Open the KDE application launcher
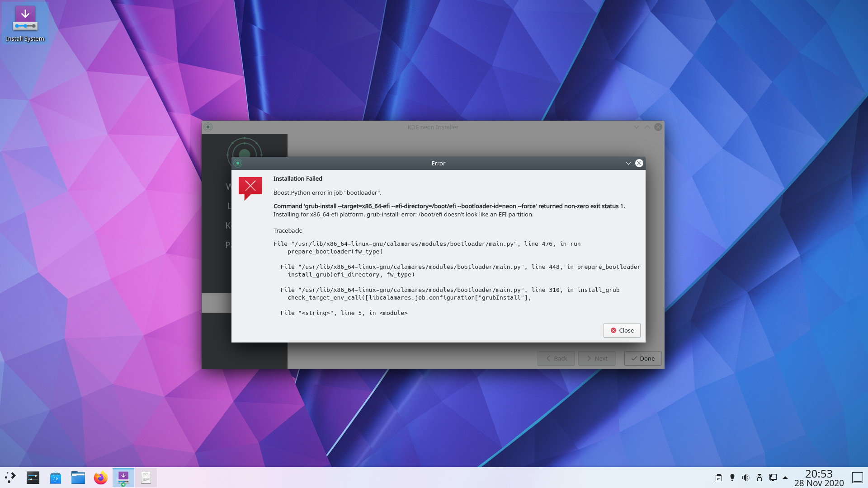Screen dimensions: 868x488 (10, 477)
